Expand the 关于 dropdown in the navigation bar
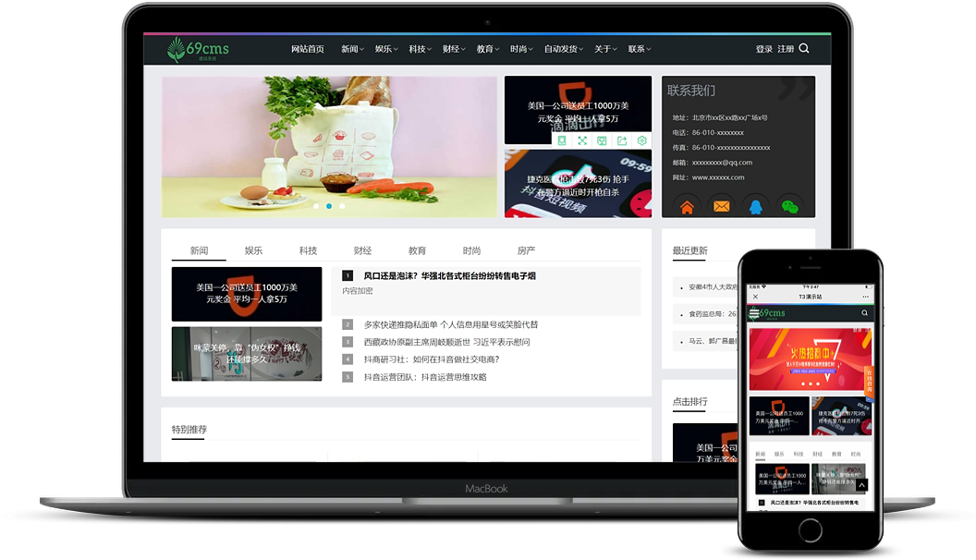The image size is (976, 560). tap(605, 49)
